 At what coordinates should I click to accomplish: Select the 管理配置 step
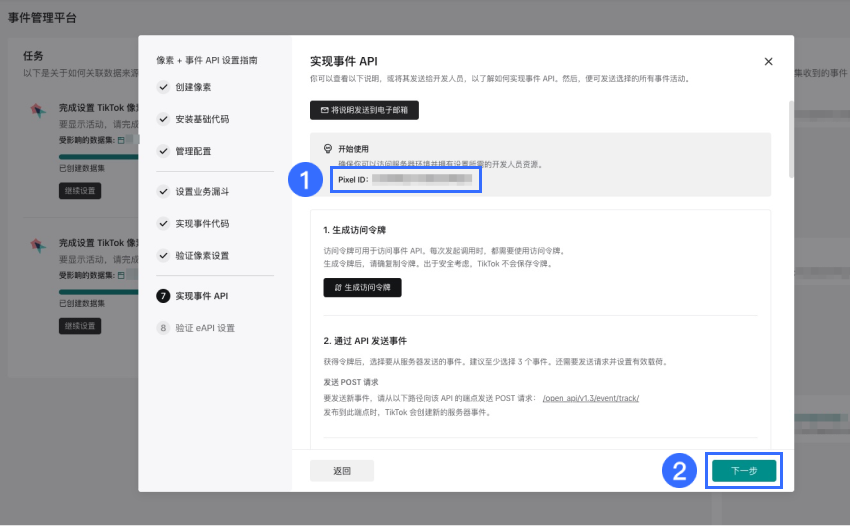193,151
